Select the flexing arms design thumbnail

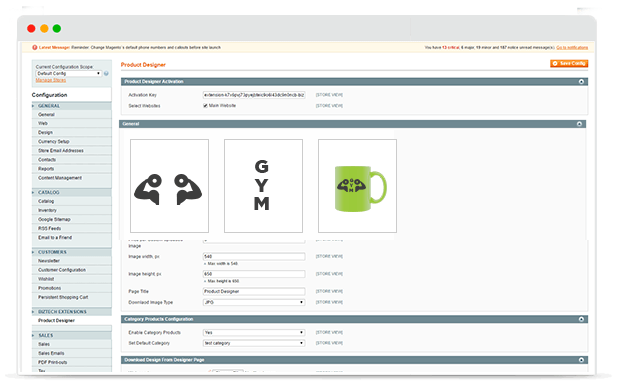click(x=169, y=186)
